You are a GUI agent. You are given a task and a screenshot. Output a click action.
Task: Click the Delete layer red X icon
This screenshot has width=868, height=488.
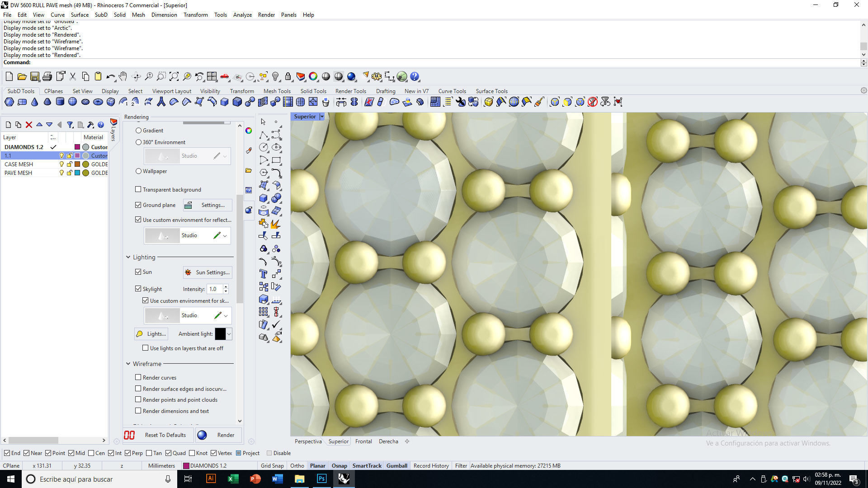(x=29, y=125)
